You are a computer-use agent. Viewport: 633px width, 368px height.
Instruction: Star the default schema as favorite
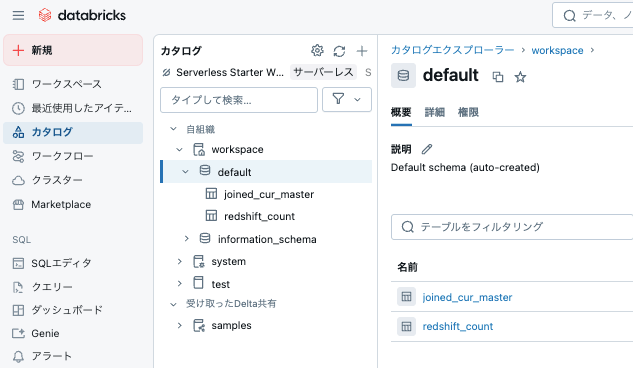(x=520, y=77)
